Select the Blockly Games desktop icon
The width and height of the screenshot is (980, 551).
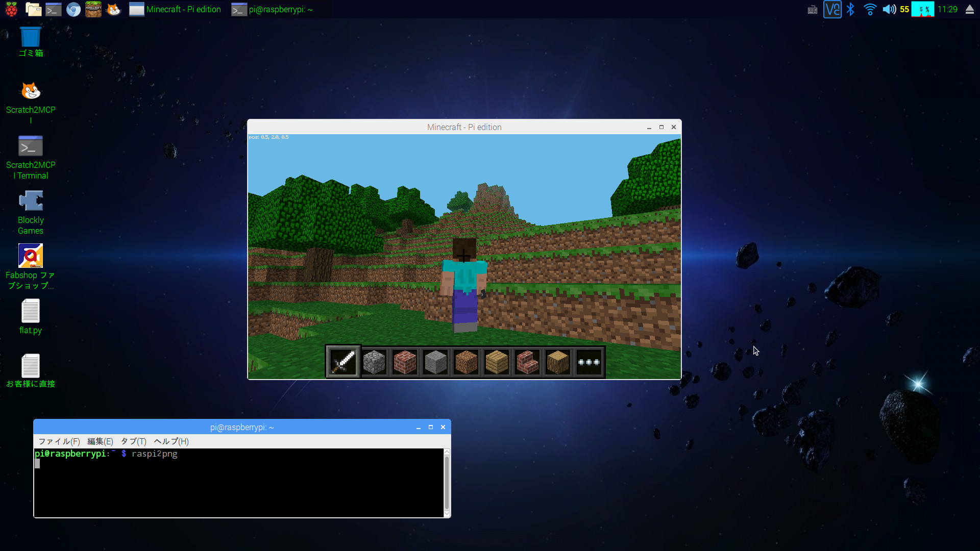tap(31, 212)
